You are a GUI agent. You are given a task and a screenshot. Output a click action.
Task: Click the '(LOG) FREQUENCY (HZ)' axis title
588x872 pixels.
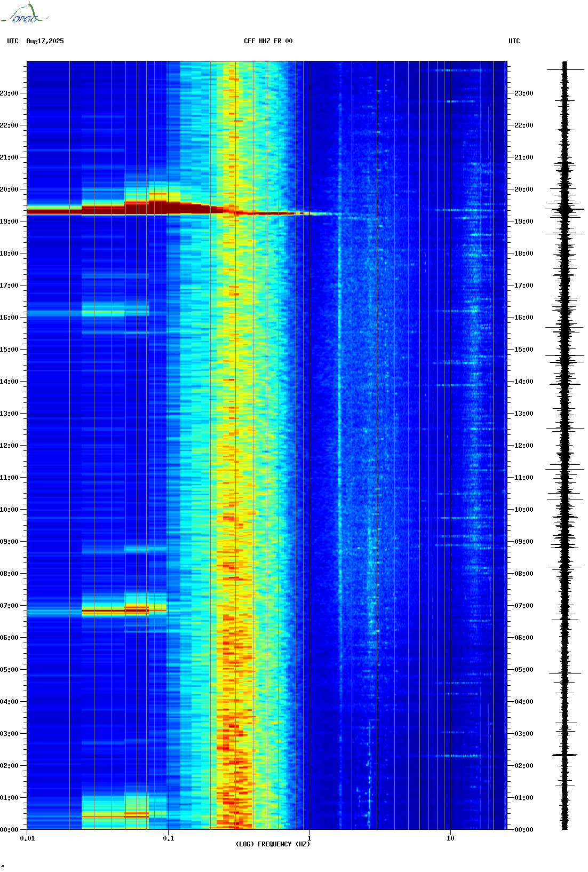click(273, 844)
